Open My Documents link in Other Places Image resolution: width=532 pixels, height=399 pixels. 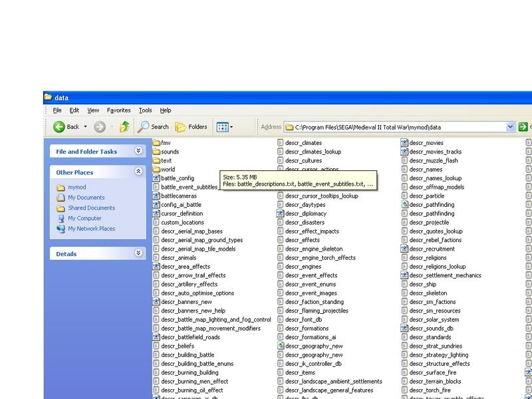pyautogui.click(x=86, y=198)
